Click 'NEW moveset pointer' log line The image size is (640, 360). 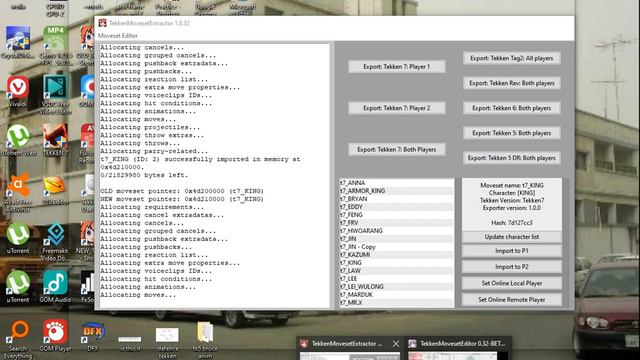pos(182,199)
